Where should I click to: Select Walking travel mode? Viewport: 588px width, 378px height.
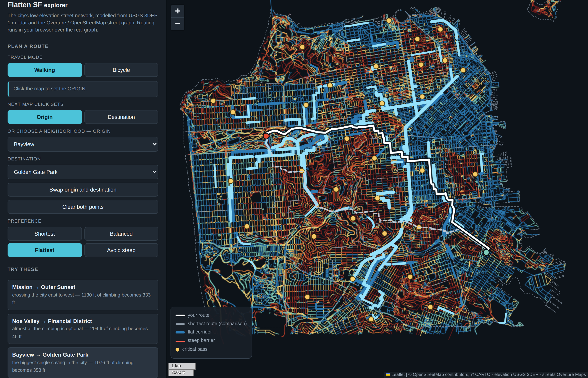45,70
